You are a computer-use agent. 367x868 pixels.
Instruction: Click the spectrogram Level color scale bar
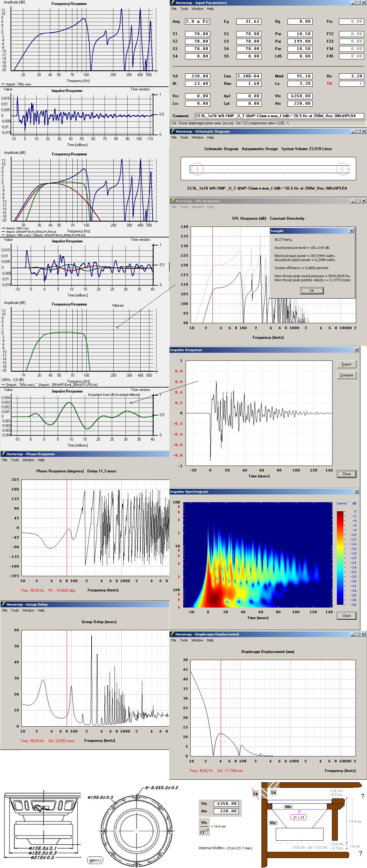[x=340, y=558]
